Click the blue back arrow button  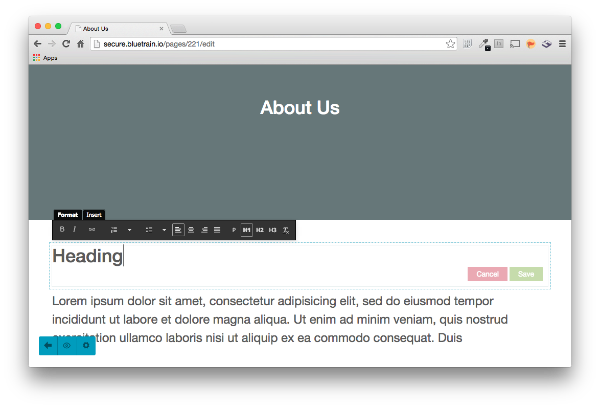point(47,346)
